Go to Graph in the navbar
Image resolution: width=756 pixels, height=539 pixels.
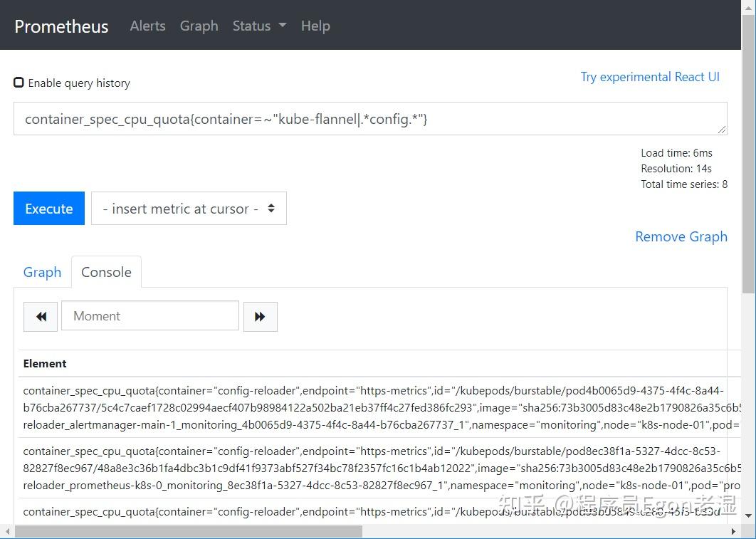199,26
